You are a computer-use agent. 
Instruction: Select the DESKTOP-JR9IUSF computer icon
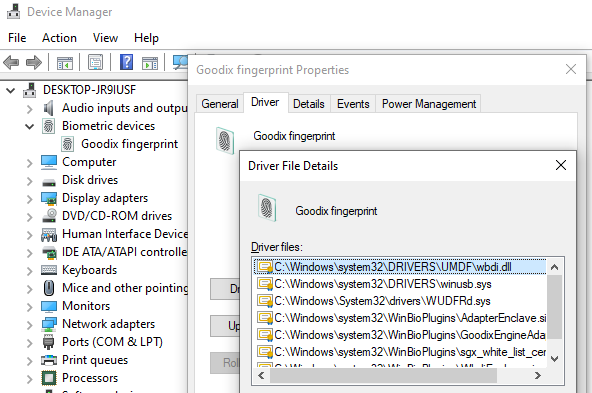pyautogui.click(x=29, y=90)
